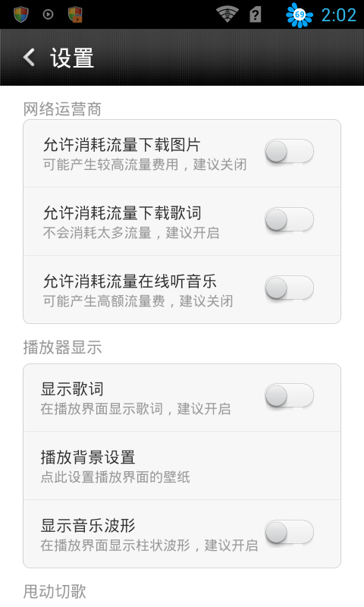Enable the 显示歌词 switch
Screen dimensions: 364x607
[289, 395]
